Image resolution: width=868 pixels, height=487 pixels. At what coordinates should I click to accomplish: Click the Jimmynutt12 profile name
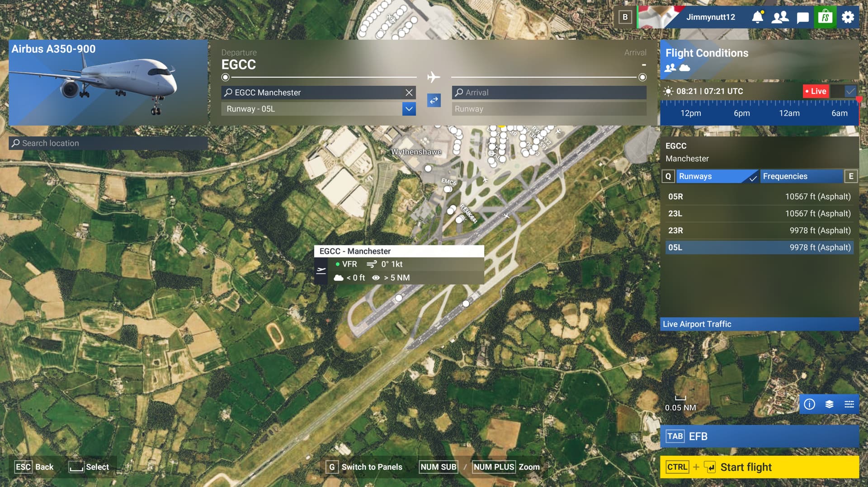tap(711, 17)
